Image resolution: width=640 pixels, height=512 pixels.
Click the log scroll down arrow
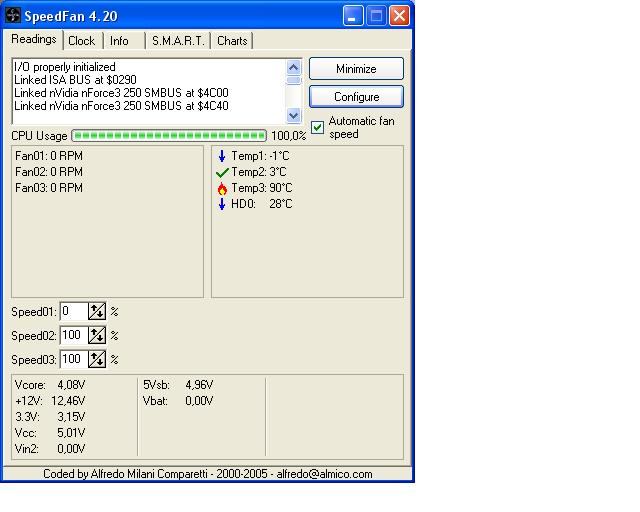(293, 115)
